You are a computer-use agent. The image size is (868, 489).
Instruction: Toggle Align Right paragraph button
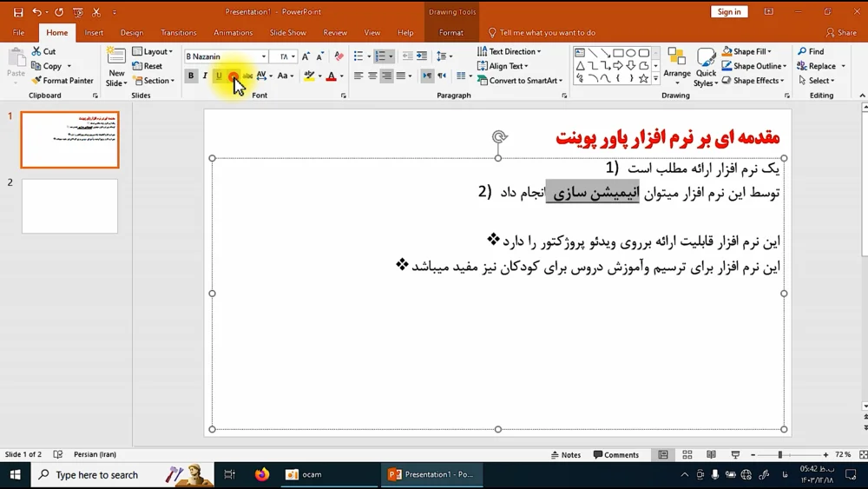(x=386, y=76)
